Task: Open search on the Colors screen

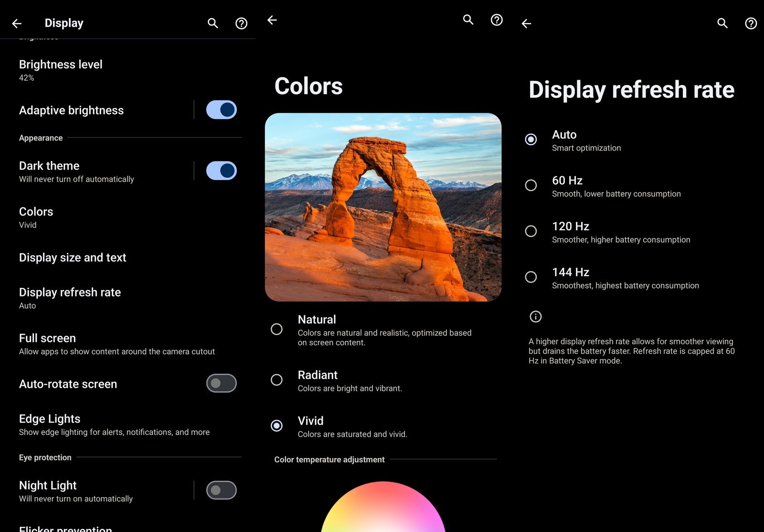Action: click(468, 20)
